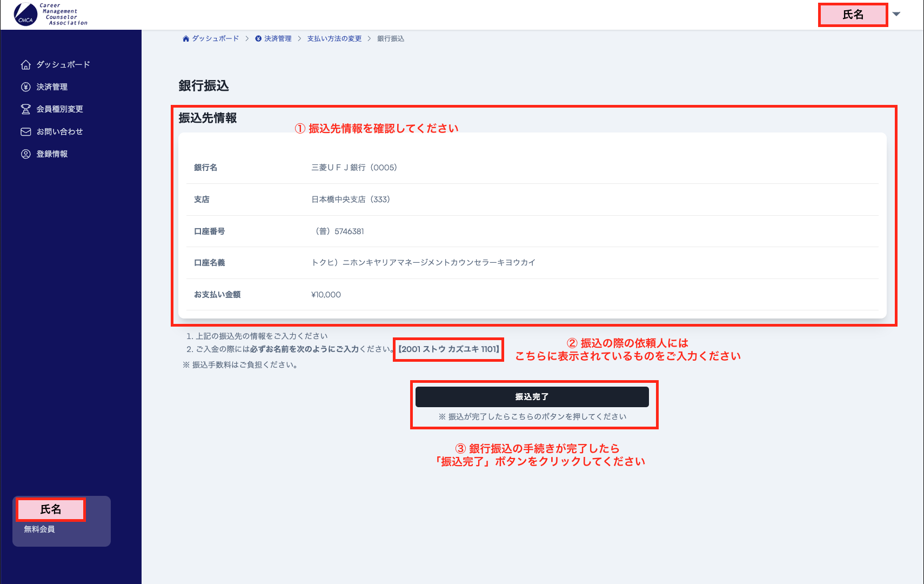Click the 無料会員 user card in sidebar
924x584 pixels.
click(x=62, y=521)
